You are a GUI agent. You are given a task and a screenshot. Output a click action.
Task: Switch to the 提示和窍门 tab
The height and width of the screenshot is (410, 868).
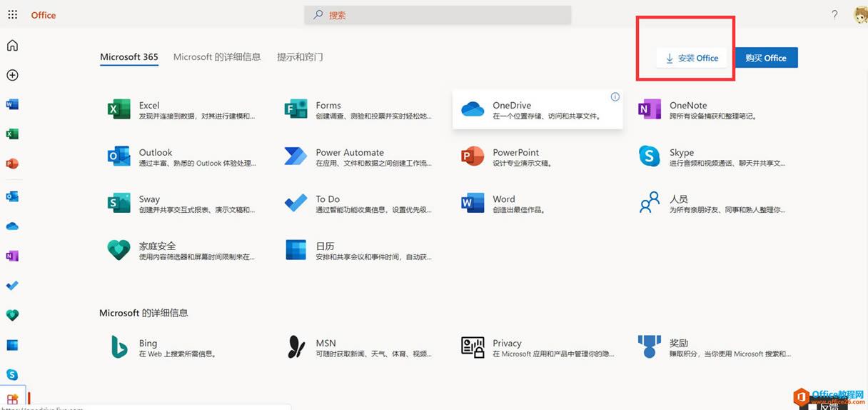click(x=300, y=57)
